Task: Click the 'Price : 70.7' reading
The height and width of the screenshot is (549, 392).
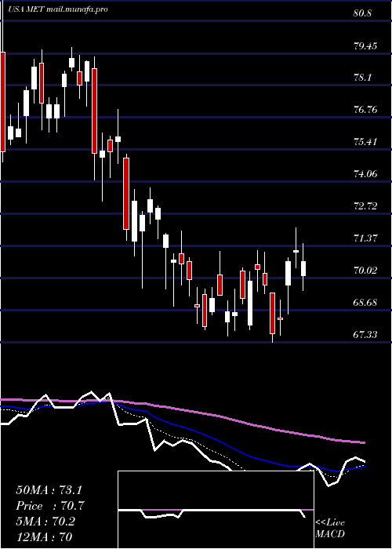Action: click(50, 506)
